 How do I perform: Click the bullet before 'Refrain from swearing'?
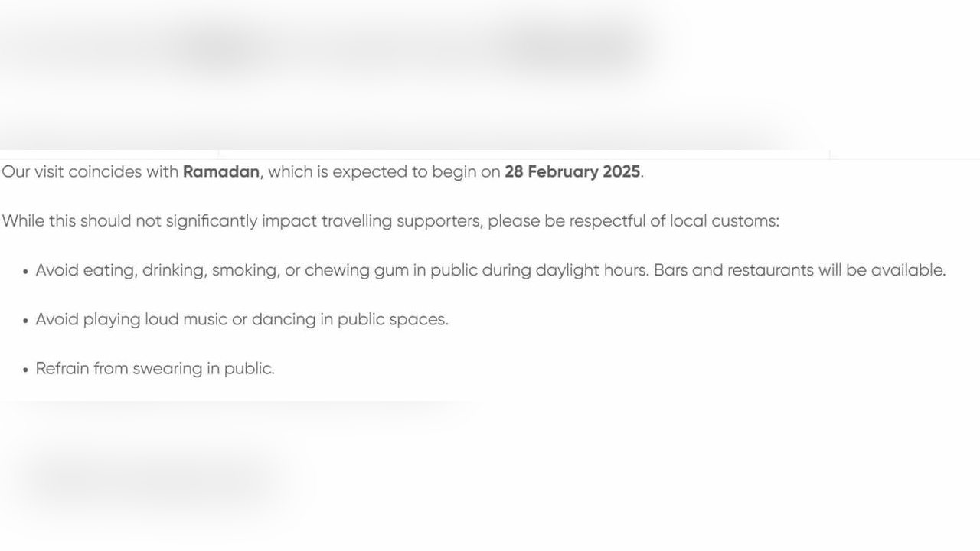26,369
